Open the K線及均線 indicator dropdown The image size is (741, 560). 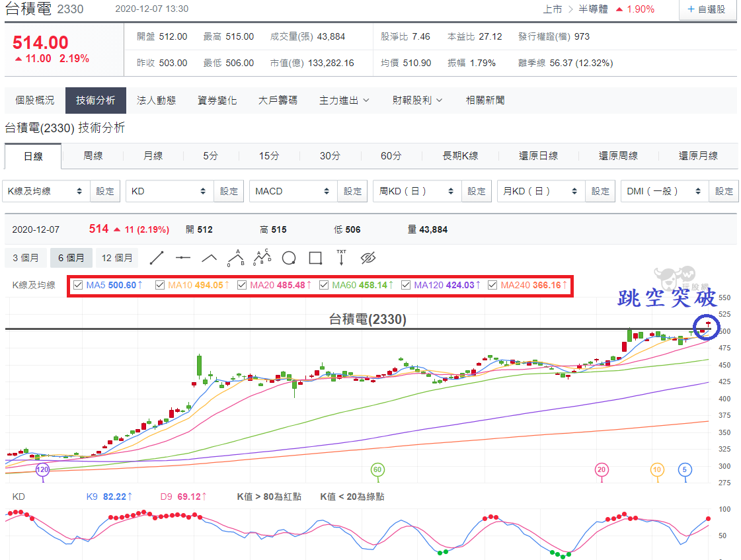(46, 191)
